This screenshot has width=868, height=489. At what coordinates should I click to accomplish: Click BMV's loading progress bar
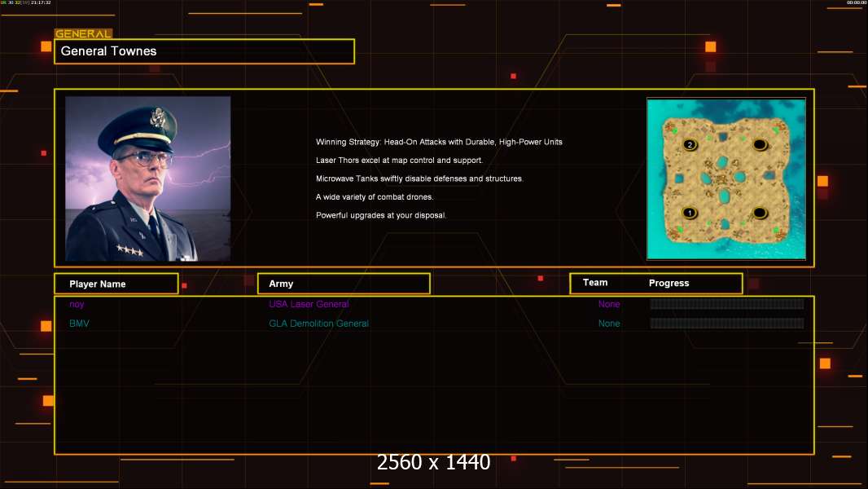pos(727,323)
